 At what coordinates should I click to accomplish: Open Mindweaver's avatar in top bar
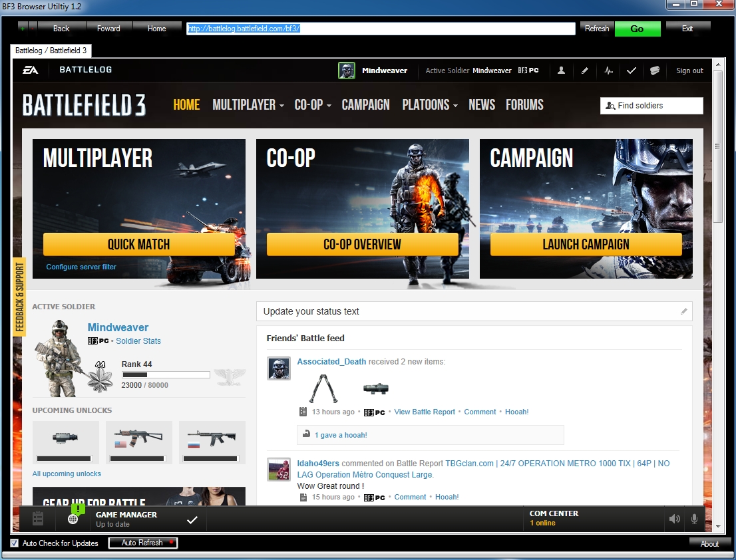pos(347,70)
